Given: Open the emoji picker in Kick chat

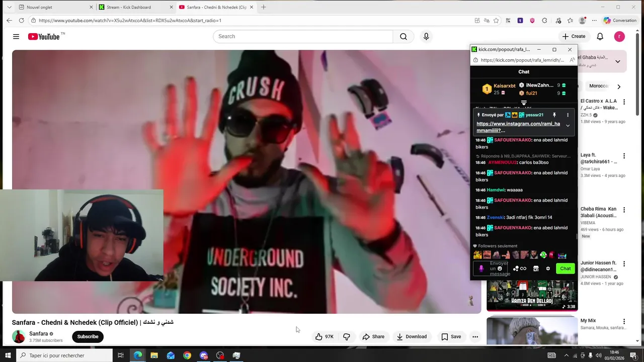Looking at the screenshot, I should [500, 268].
